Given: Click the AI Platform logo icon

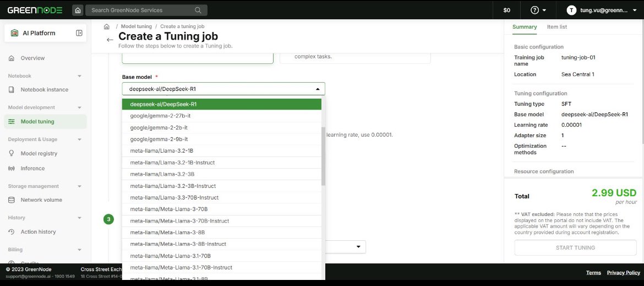Looking at the screenshot, I should (x=14, y=33).
